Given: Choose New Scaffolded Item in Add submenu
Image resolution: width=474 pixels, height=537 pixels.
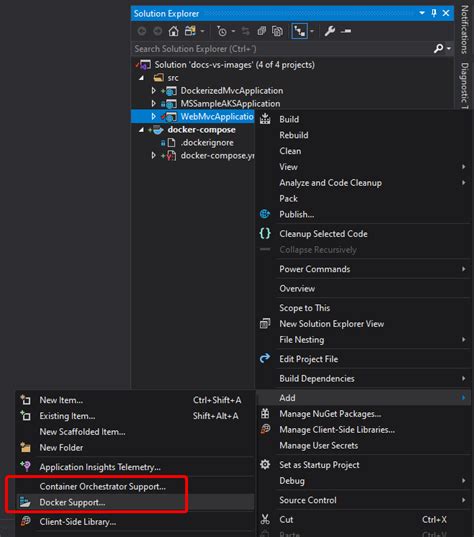Looking at the screenshot, I should [135, 432].
